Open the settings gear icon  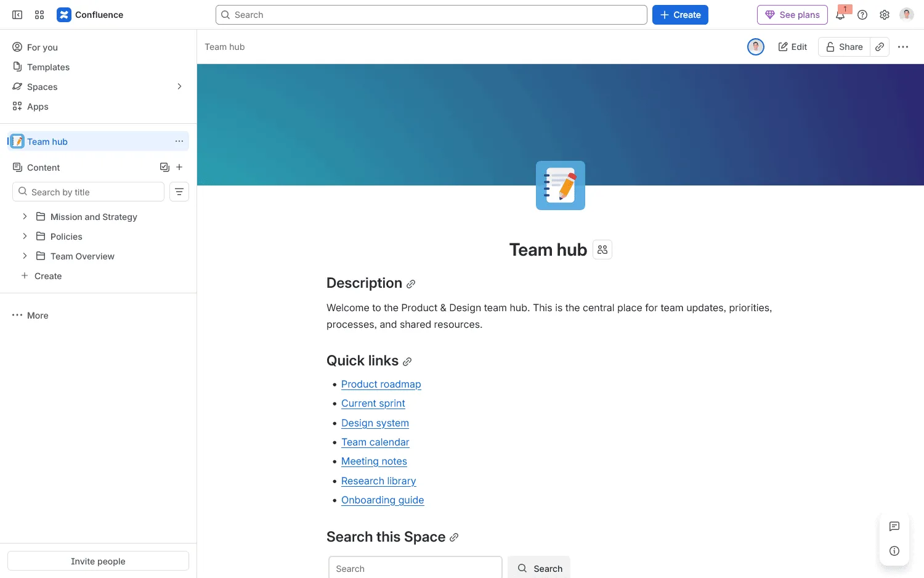click(x=885, y=15)
